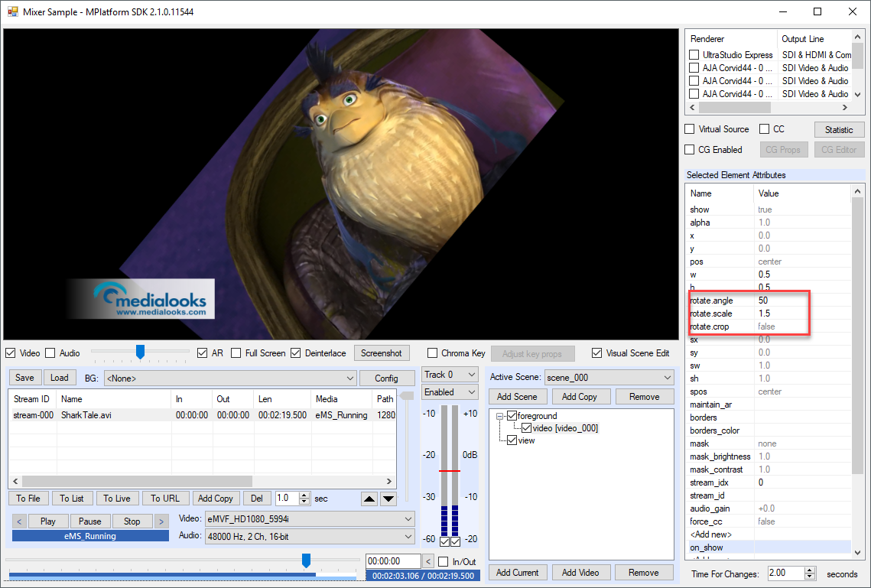The image size is (871, 588).
Task: Click the Del button
Action: [x=257, y=499]
